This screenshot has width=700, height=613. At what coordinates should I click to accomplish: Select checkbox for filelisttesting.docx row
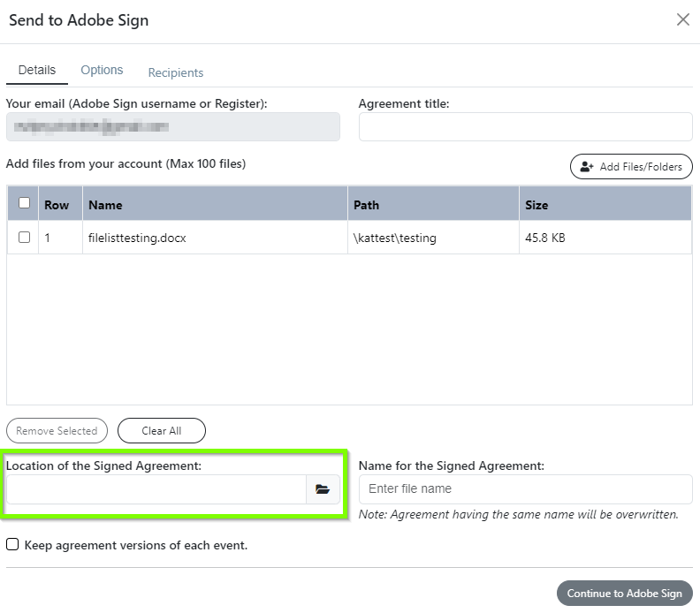tap(24, 237)
